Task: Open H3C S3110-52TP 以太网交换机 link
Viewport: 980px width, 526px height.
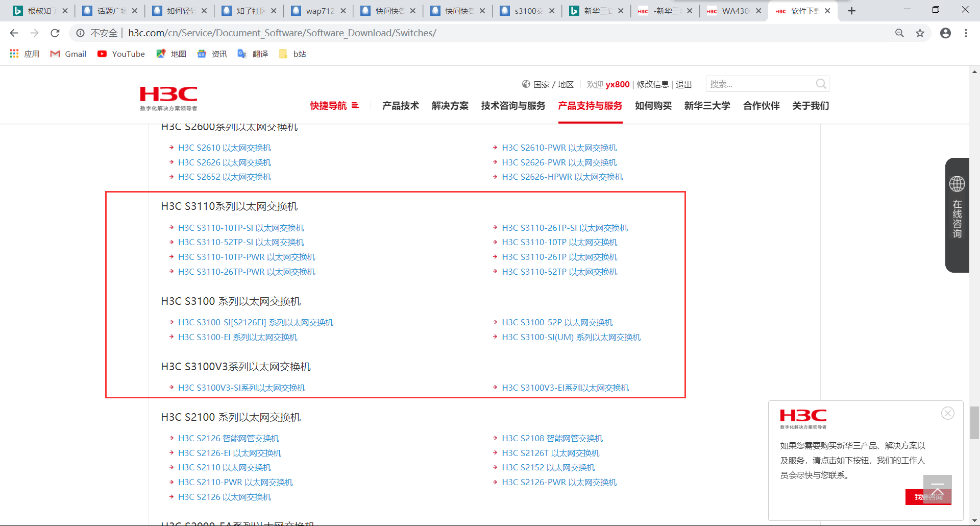Action: point(560,272)
